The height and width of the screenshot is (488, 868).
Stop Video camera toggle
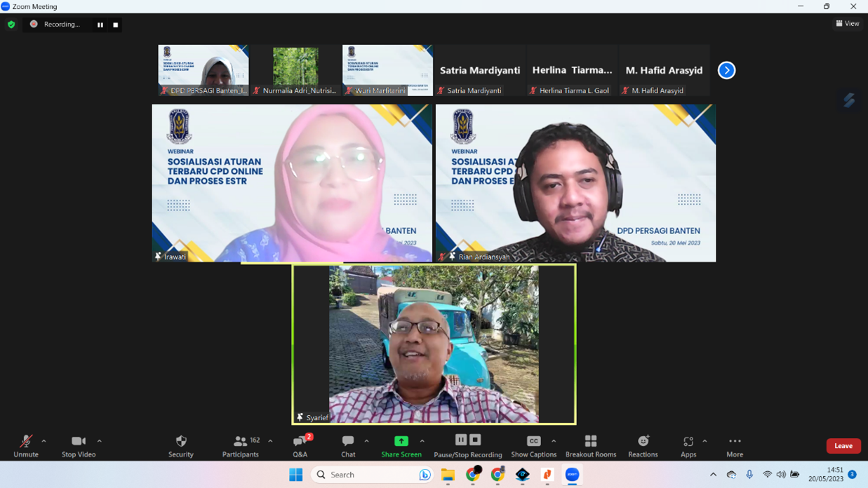pyautogui.click(x=79, y=446)
